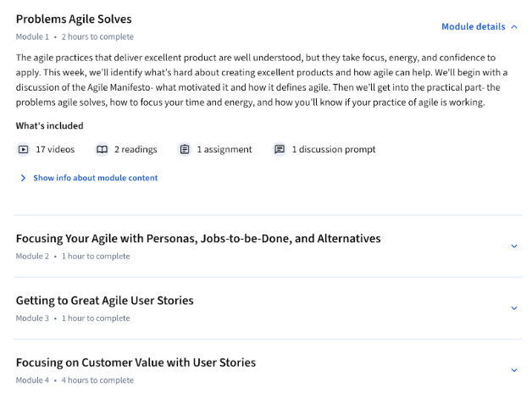Open Show info about module content link
Viewport: 532px width, 415px height.
pyautogui.click(x=95, y=179)
